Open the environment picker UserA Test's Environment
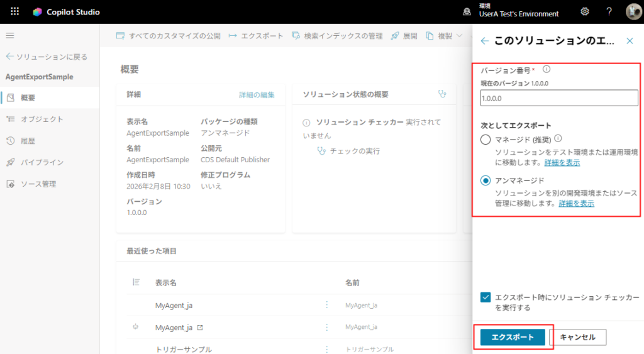 pyautogui.click(x=511, y=11)
